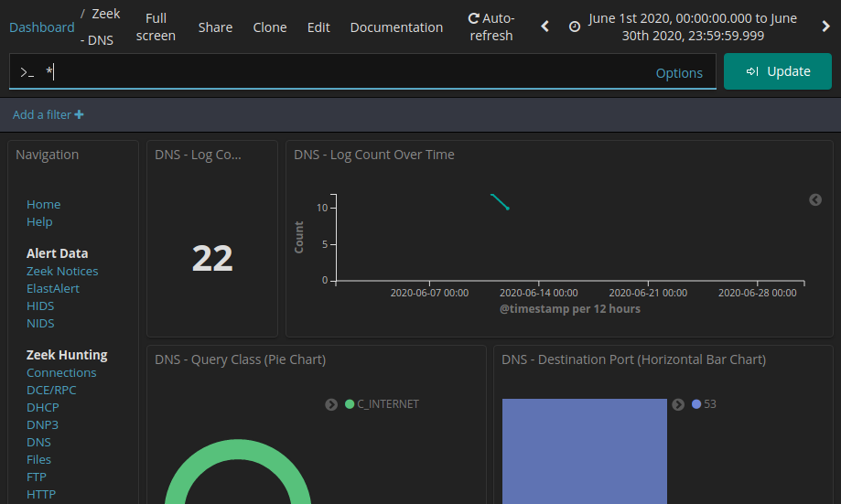
Task: Open Edit mode for the dashboard
Action: coord(318,27)
